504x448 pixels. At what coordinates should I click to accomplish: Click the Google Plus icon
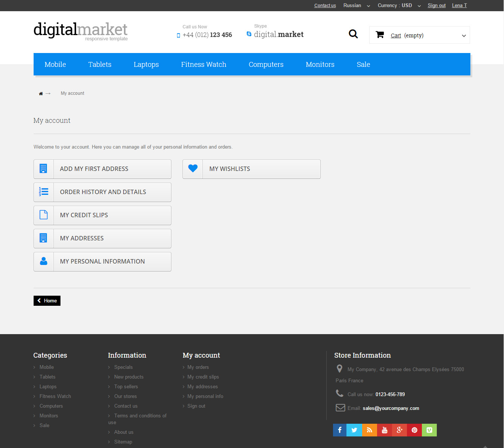(399, 430)
